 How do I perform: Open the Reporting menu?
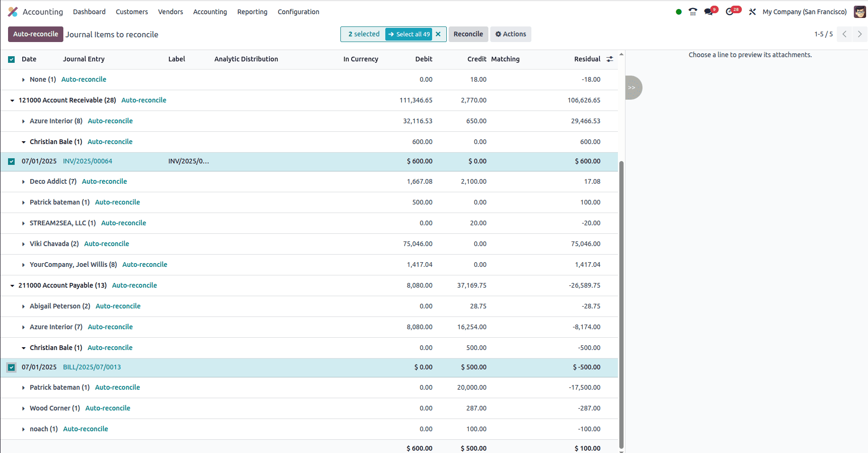pyautogui.click(x=252, y=12)
